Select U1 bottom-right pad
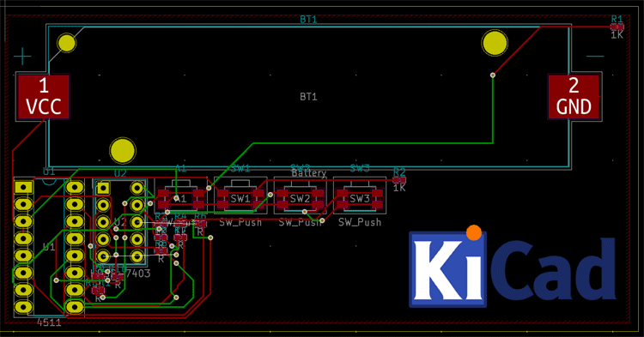The width and height of the screenshot is (644, 337). pyautogui.click(x=75, y=307)
